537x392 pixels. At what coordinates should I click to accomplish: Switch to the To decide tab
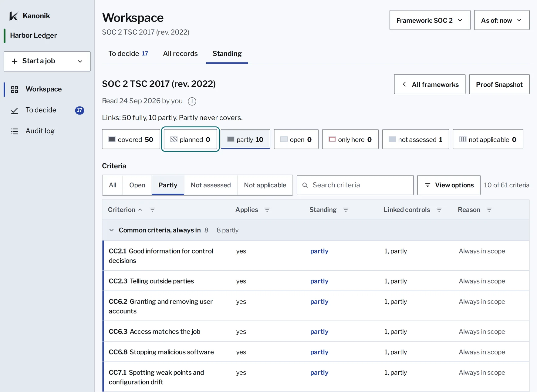[128, 54]
